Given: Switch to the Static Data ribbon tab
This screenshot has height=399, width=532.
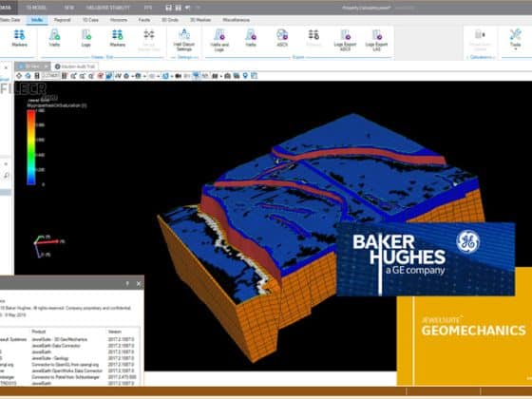Looking at the screenshot, I should coord(10,20).
